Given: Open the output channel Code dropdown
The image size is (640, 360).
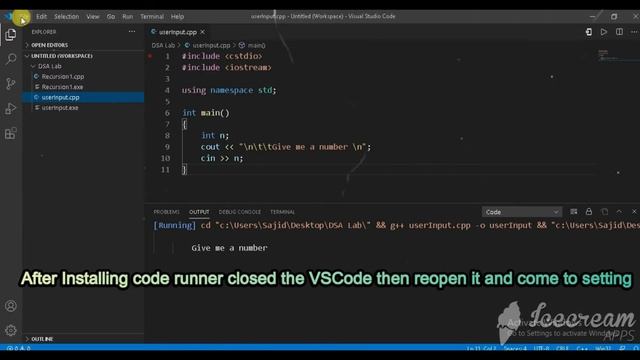Looking at the screenshot, I should 522,212.
